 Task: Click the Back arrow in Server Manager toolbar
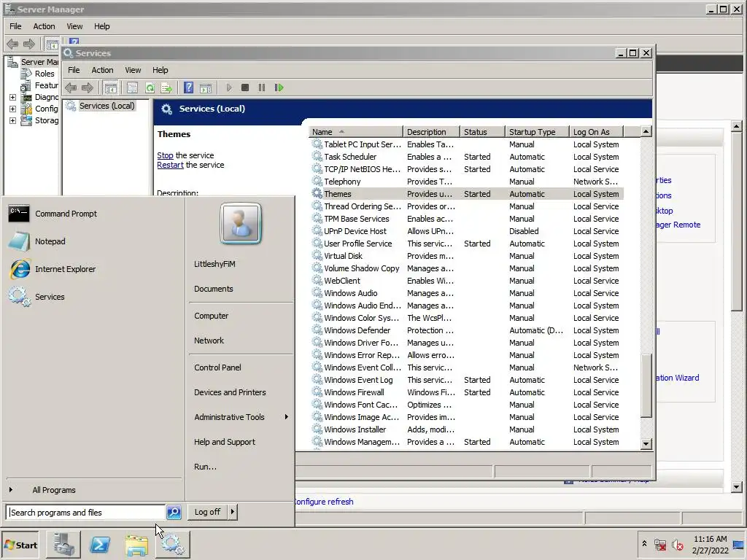[13, 44]
